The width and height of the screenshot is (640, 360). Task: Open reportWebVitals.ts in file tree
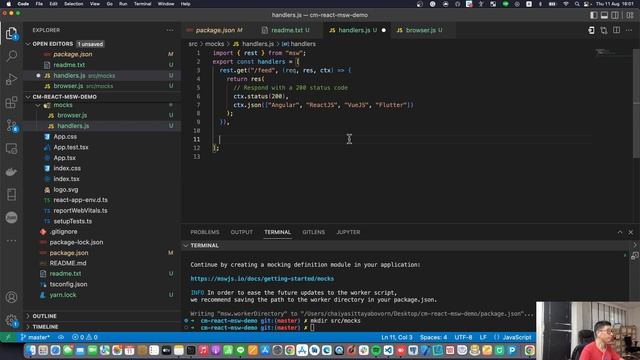pos(80,211)
